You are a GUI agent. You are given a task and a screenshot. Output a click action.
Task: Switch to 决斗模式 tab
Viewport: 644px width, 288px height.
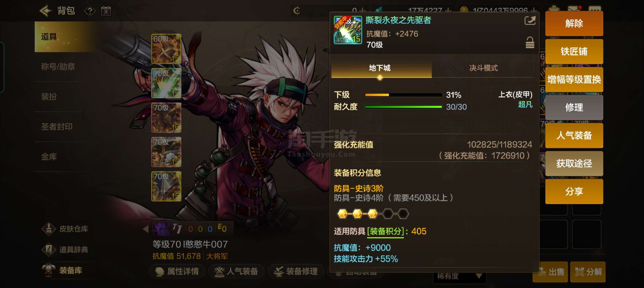(x=483, y=68)
